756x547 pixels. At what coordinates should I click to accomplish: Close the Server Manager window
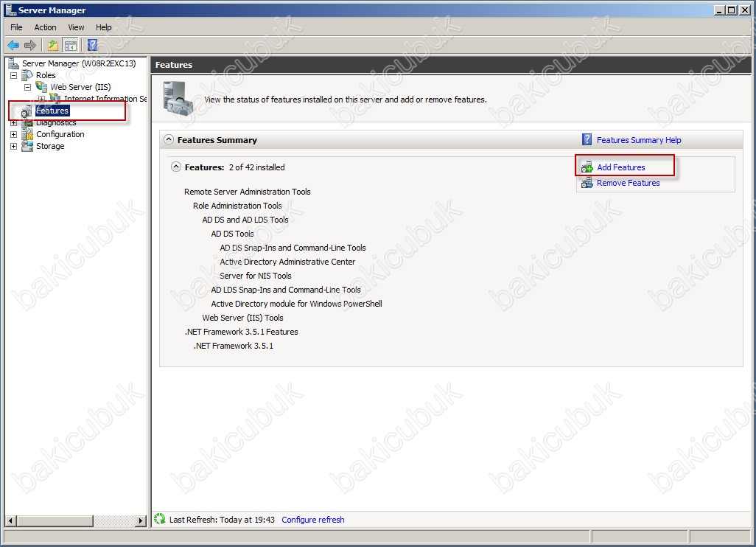point(744,10)
